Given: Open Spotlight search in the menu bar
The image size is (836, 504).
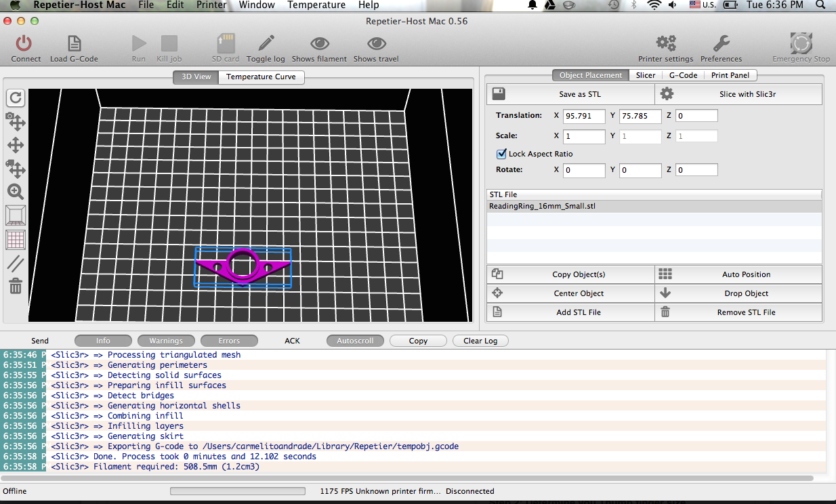Looking at the screenshot, I should (822, 5).
